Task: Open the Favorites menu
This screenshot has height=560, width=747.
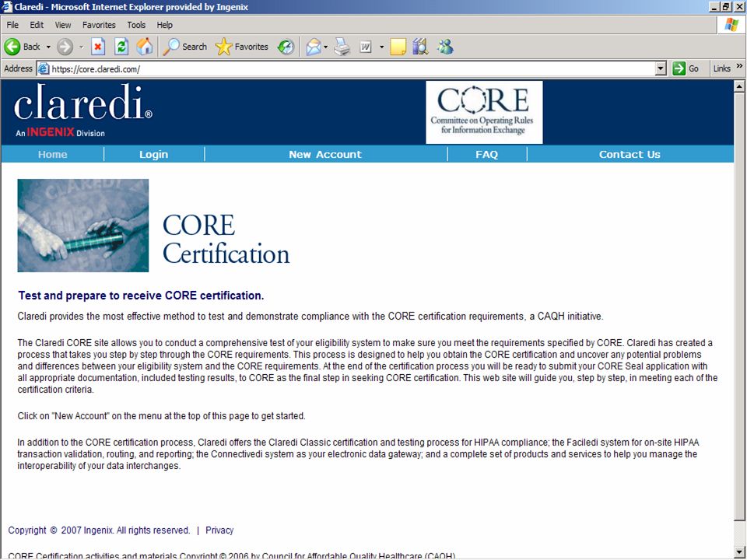Action: point(99,25)
